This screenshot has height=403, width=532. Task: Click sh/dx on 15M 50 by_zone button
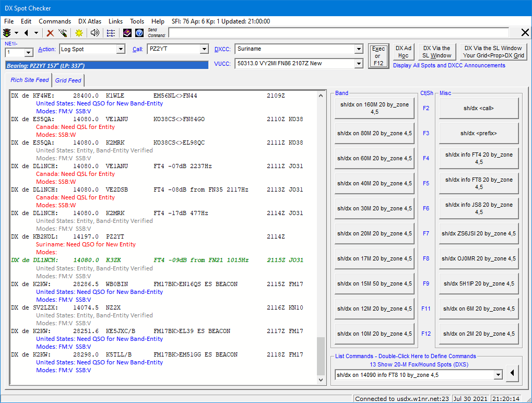[374, 283]
